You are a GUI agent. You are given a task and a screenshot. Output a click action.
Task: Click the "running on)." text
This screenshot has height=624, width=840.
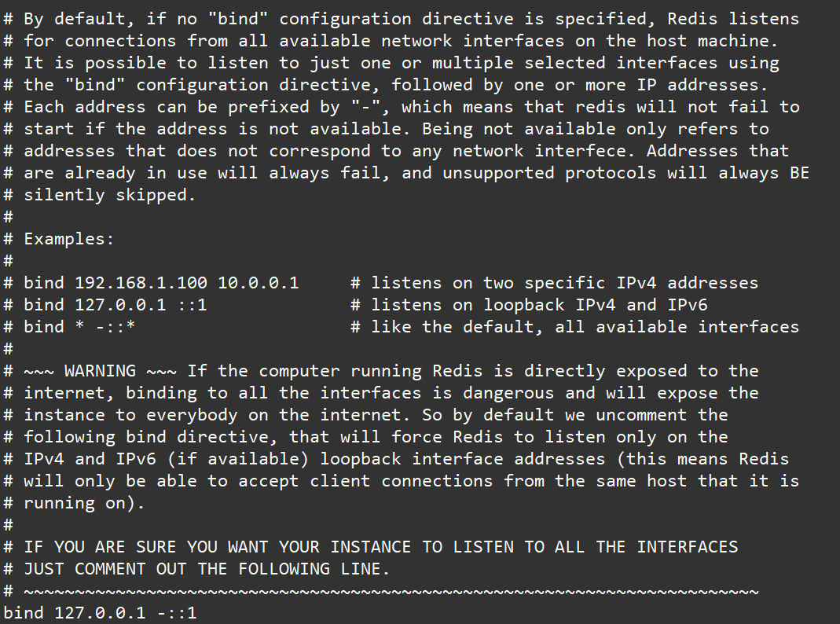click(84, 503)
